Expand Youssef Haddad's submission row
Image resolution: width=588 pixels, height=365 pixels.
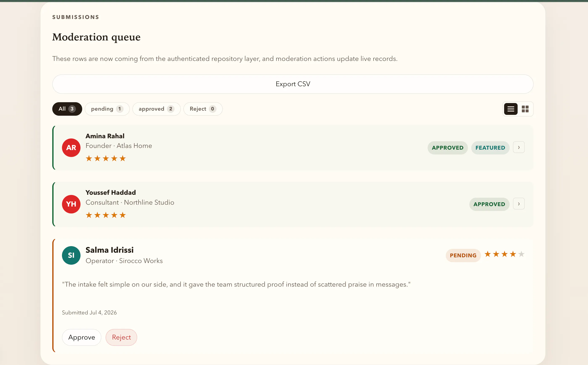(519, 204)
